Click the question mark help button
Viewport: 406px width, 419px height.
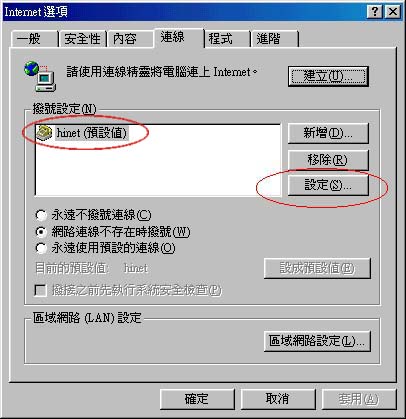point(375,12)
